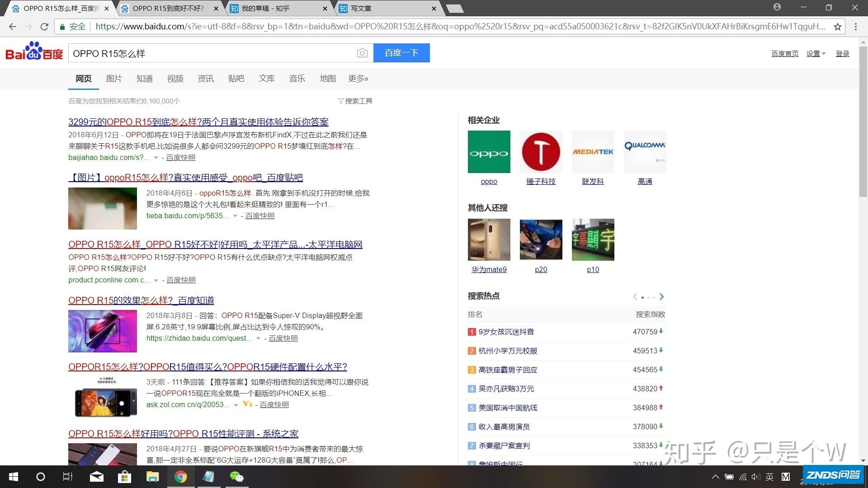Click the Chrome profile avatar icon
This screenshot has width=868, height=488.
point(777,7)
